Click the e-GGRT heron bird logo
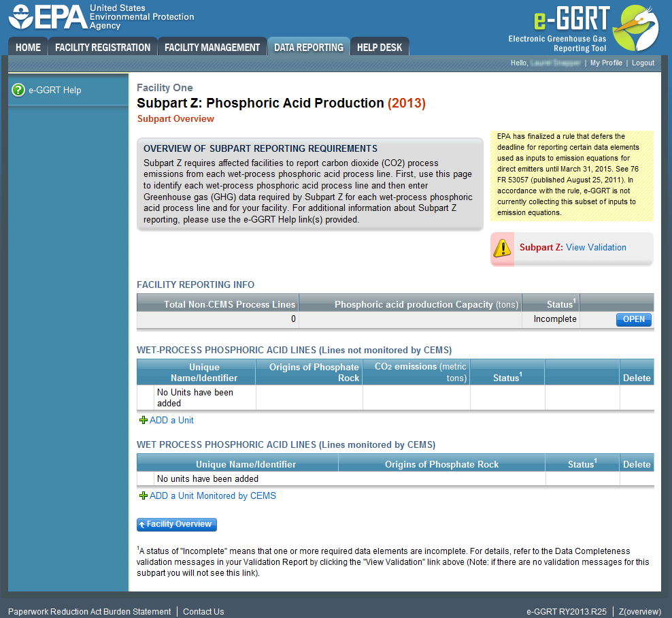The height and width of the screenshot is (618, 672). pyautogui.click(x=635, y=27)
